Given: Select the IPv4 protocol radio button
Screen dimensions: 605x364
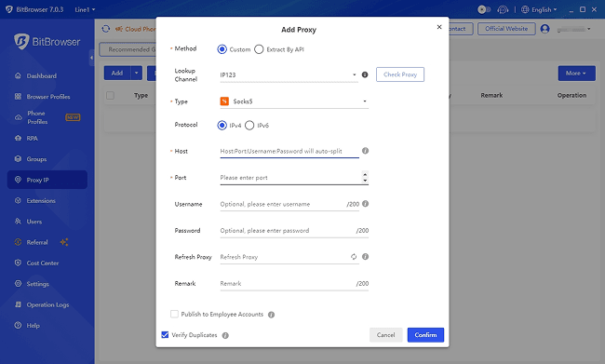Looking at the screenshot, I should click(222, 126).
